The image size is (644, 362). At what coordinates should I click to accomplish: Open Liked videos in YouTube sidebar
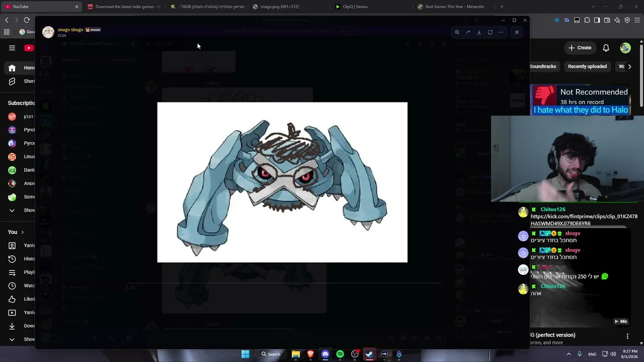point(21,299)
